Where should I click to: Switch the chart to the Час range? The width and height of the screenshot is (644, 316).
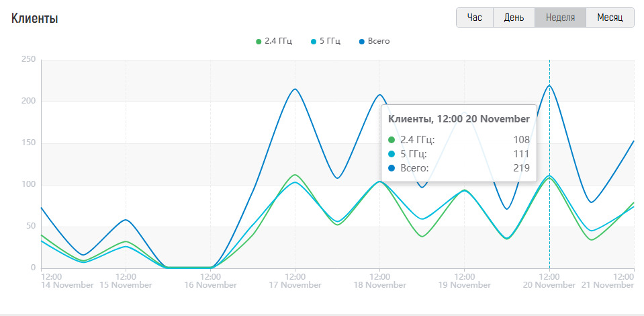475,17
